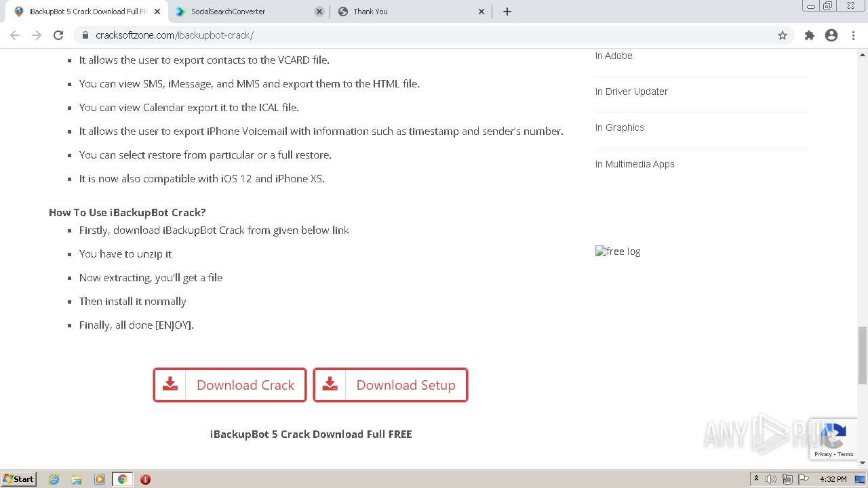Open the red Opera-style taskbar icon

tap(145, 479)
